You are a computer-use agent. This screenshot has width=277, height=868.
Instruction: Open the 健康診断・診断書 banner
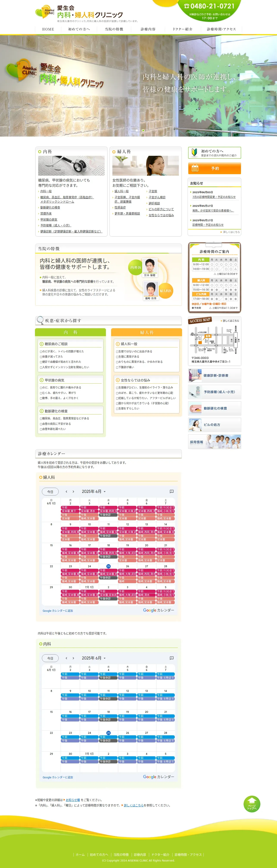click(214, 375)
